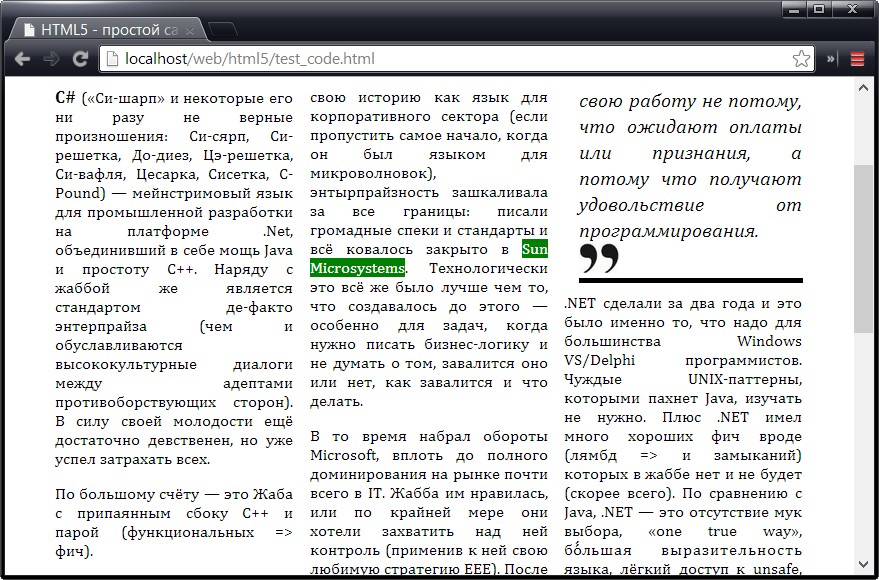Click the phrase «one true way»

click(725, 531)
